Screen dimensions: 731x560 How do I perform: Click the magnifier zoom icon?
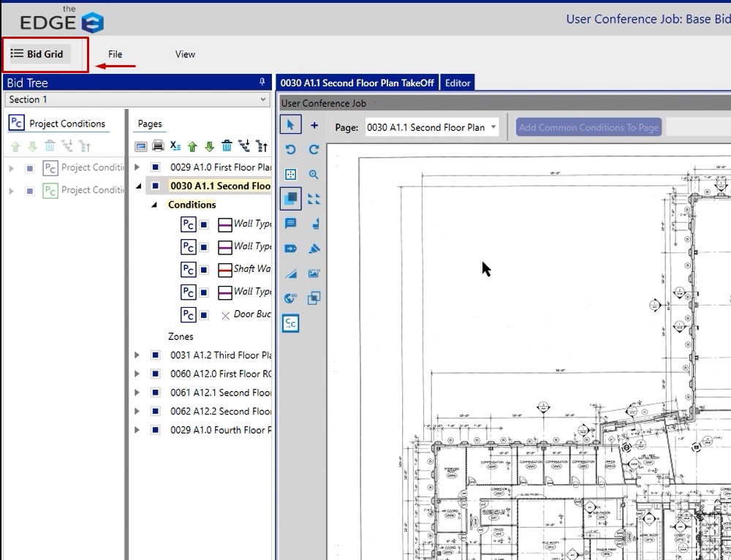[x=314, y=175]
